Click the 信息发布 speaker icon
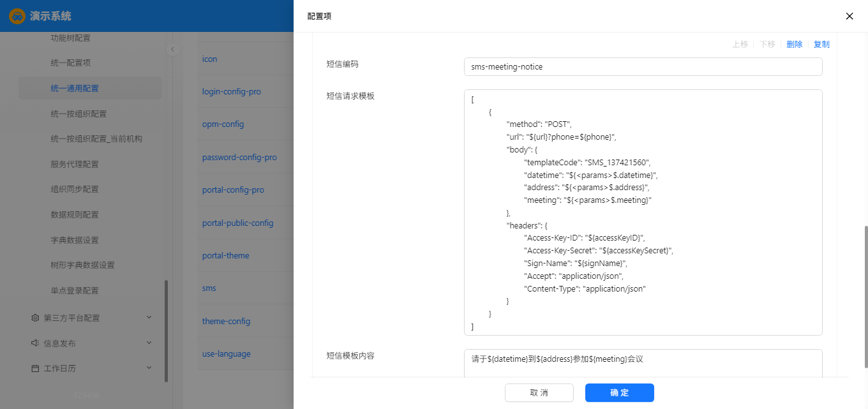The height and width of the screenshot is (409, 868). click(x=35, y=343)
